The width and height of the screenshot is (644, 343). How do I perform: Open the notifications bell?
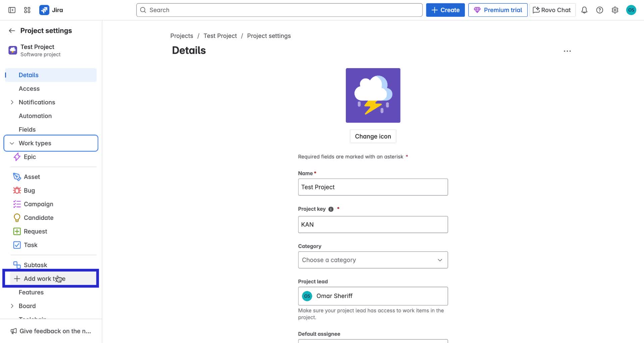pyautogui.click(x=584, y=10)
